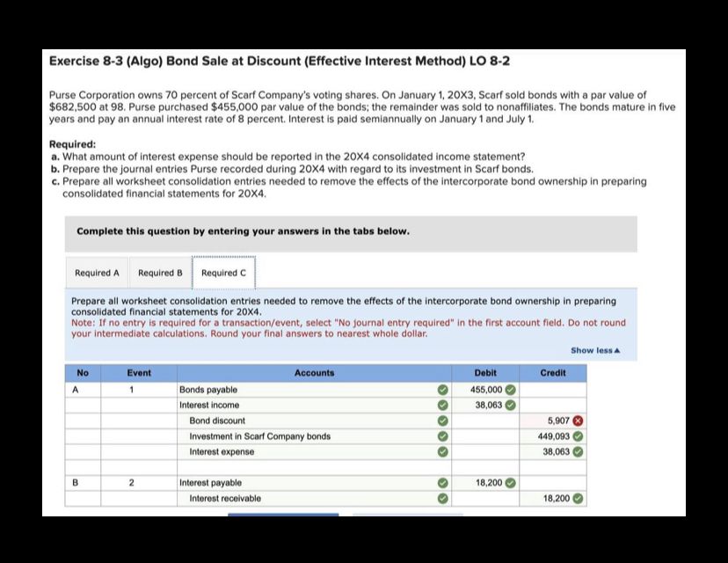Click green check next to credit 38,063
The height and width of the screenshot is (563, 728).
point(578,451)
